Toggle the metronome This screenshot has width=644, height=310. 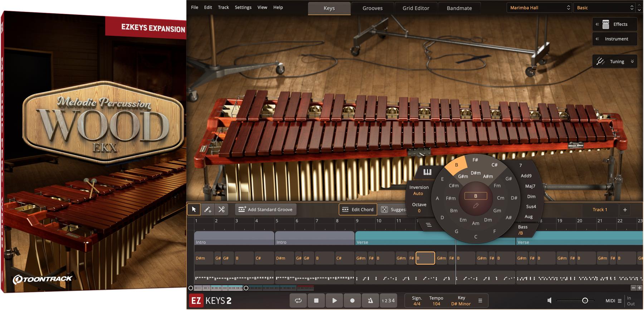click(370, 300)
